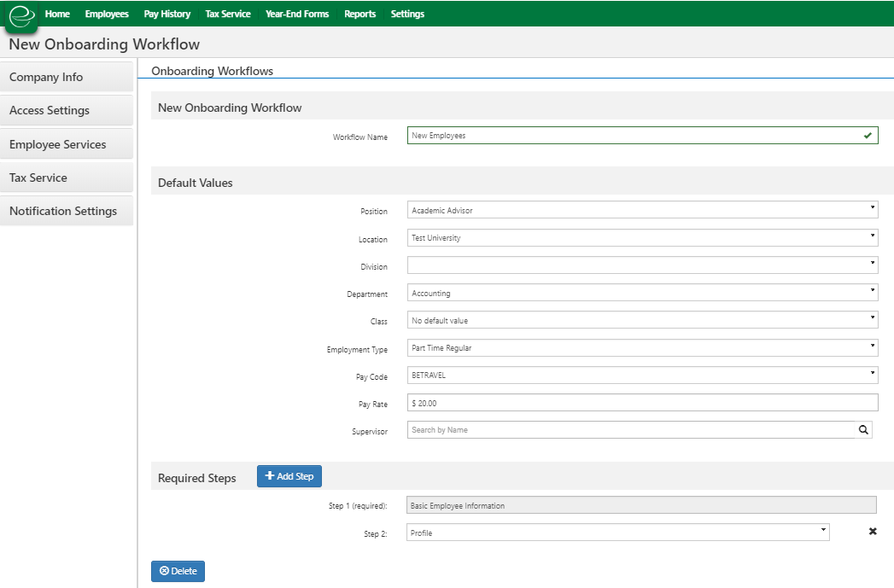Expand the Position dropdown
The height and width of the screenshot is (588, 894).
643,210
